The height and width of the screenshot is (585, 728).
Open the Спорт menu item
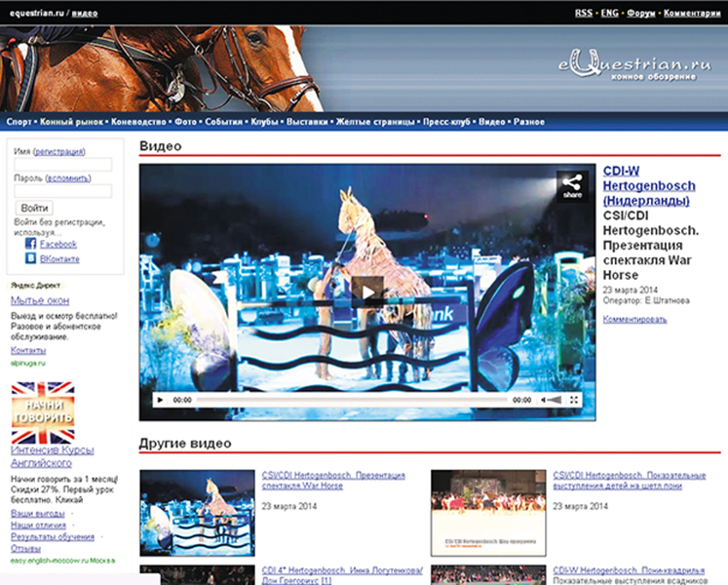coord(19,122)
